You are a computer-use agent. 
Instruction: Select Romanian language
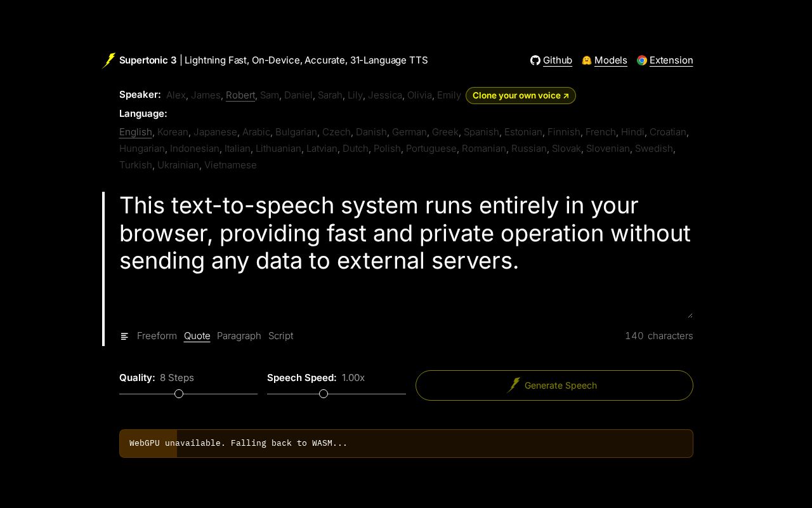[x=484, y=149]
